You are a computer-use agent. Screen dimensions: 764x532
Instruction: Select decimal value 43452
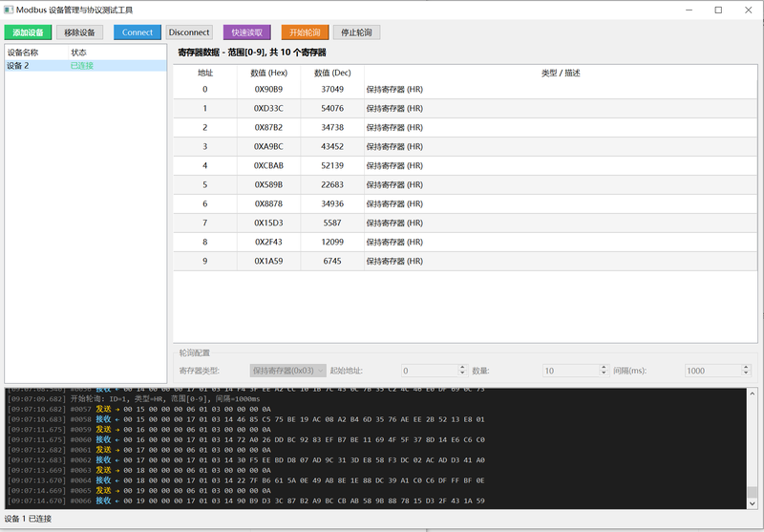click(x=332, y=147)
